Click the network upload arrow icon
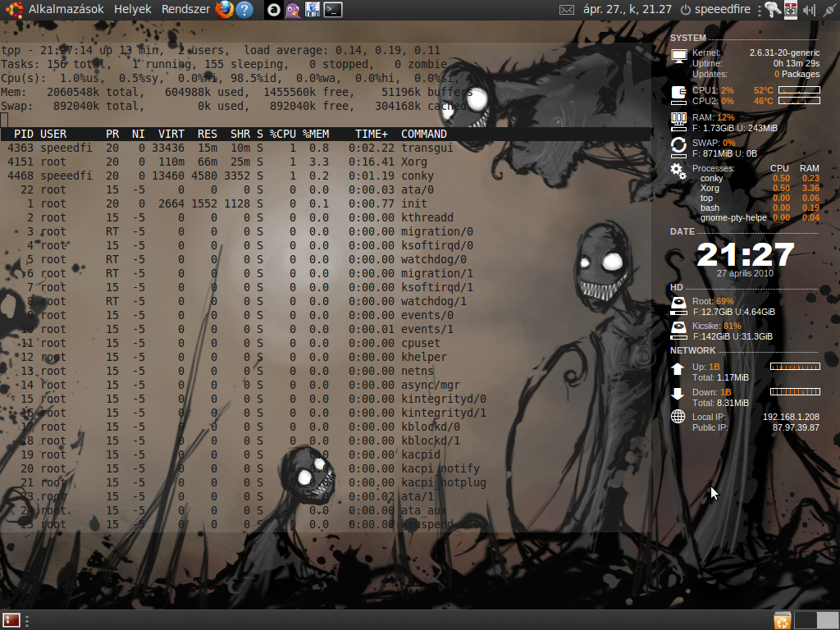The image size is (840, 630). tap(678, 368)
